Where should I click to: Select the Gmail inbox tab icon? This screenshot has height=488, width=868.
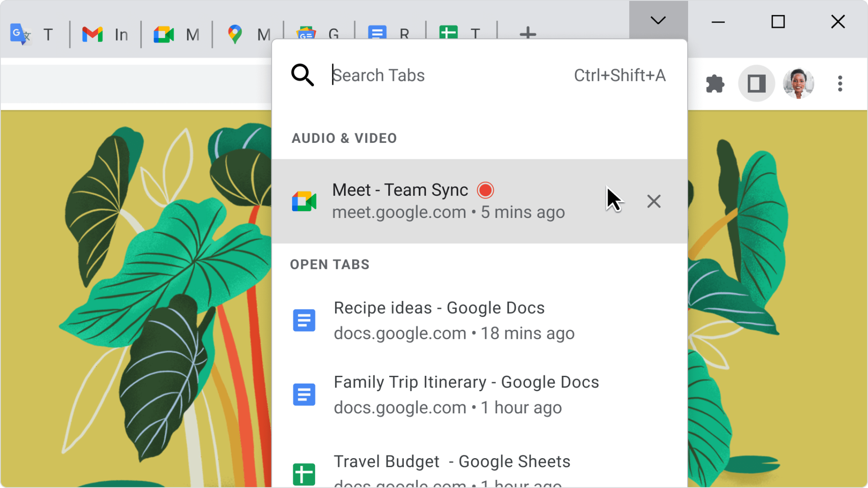[x=92, y=34]
